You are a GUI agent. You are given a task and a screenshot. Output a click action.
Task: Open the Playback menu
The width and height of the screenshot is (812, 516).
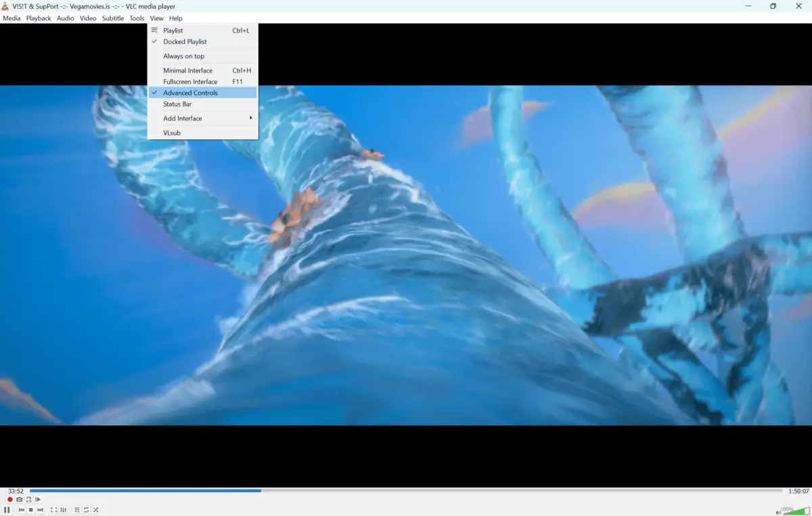tap(39, 18)
